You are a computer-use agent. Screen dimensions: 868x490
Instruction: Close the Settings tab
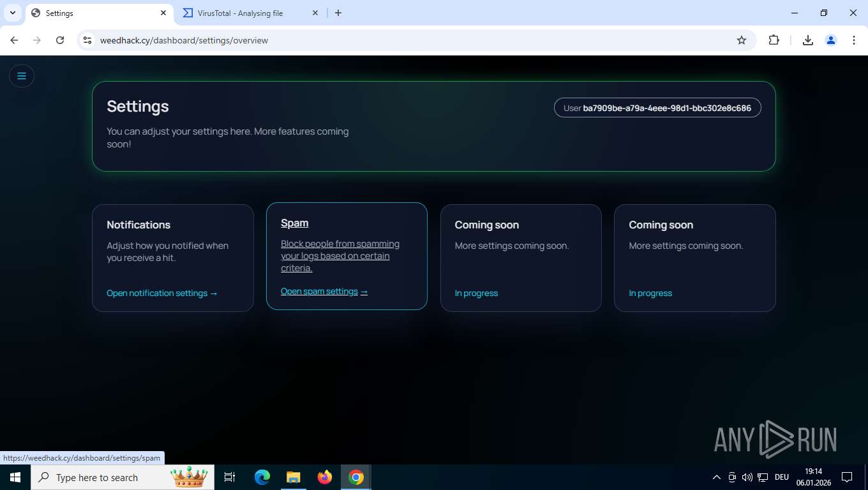click(x=163, y=13)
